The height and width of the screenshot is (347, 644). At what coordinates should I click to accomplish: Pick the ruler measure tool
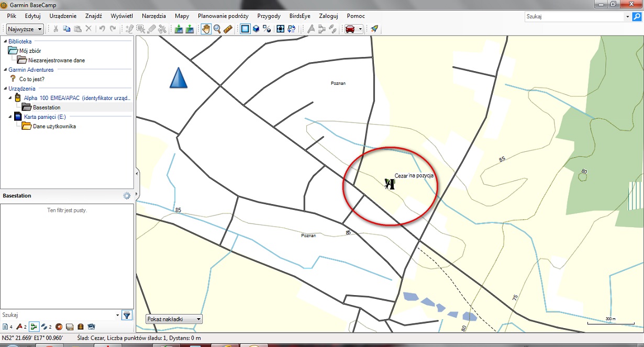tap(228, 29)
